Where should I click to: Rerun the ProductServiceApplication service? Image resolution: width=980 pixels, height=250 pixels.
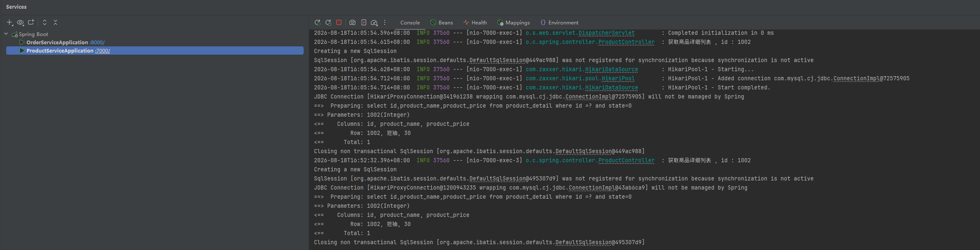[317, 22]
